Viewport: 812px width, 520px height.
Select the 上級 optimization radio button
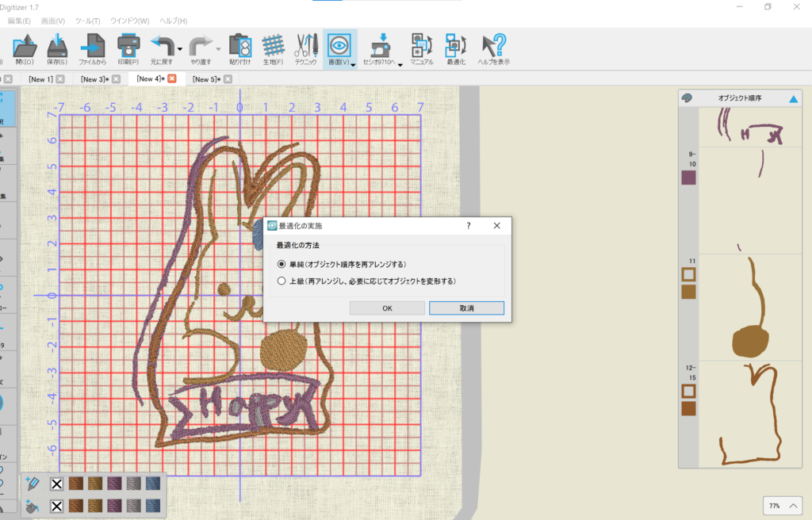click(282, 281)
